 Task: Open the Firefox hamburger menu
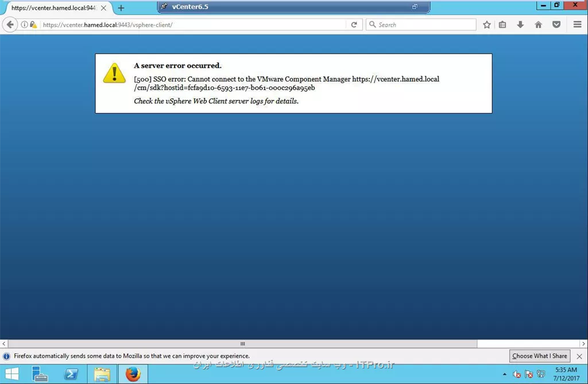pos(578,25)
